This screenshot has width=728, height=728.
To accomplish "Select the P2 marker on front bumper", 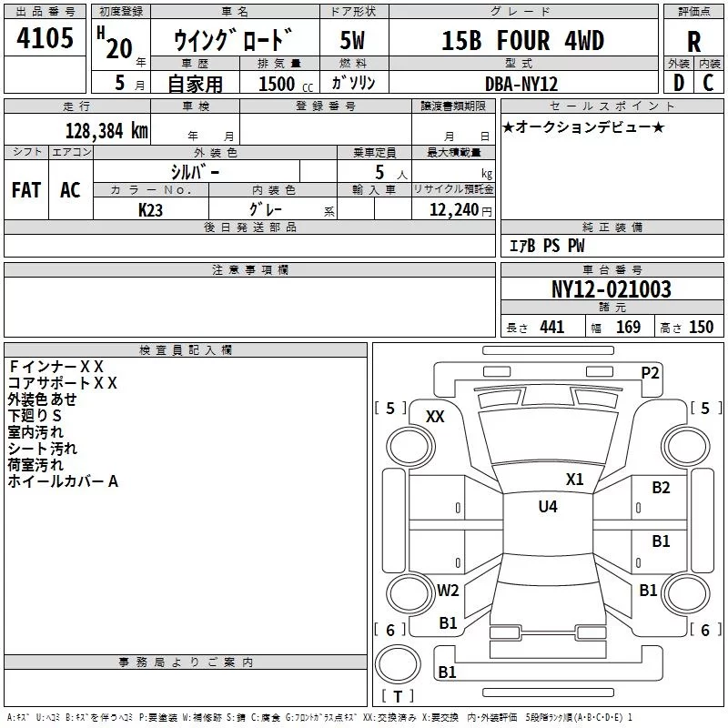I will (x=650, y=372).
